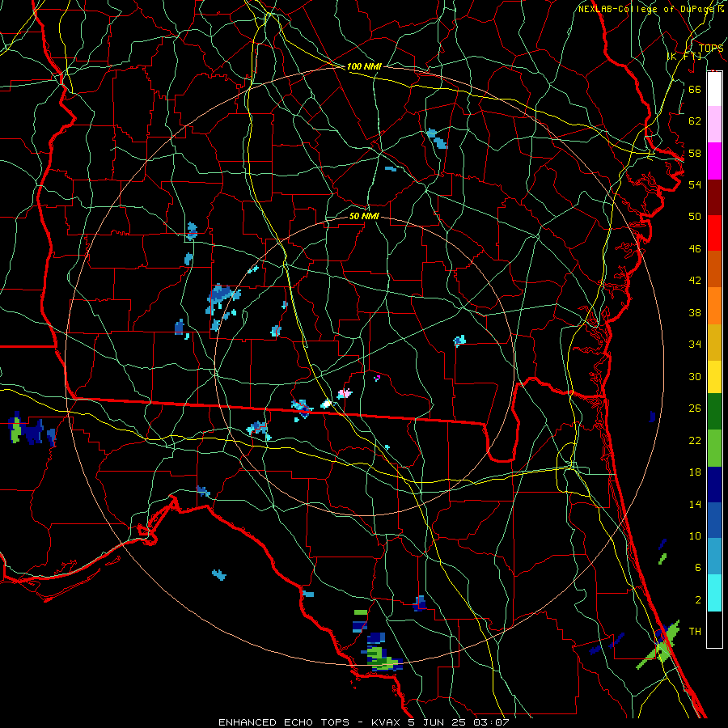Click the legend value 54

pyautogui.click(x=695, y=184)
